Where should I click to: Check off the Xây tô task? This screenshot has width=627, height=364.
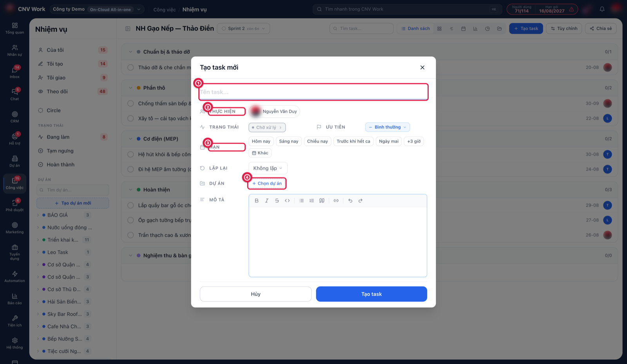(x=130, y=118)
